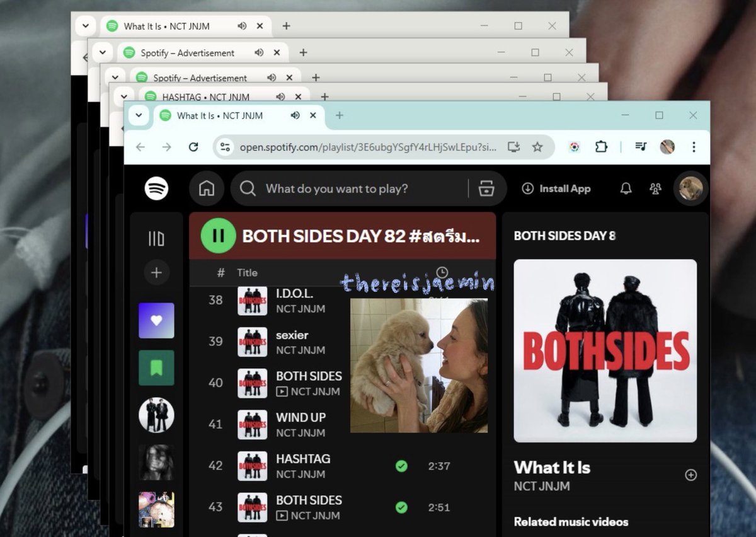Collapse Your Library sidebar icon
The width and height of the screenshot is (756, 537).
click(x=156, y=238)
